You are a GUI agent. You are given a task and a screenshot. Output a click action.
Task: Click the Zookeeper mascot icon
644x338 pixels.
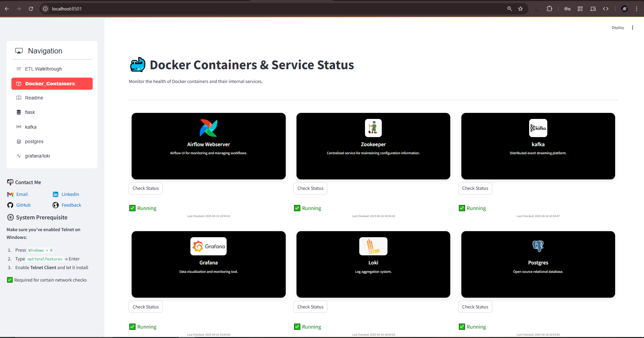[373, 128]
